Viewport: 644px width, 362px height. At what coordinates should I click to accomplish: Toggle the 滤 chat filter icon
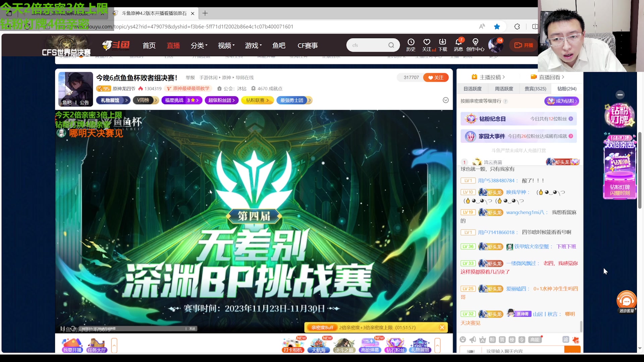click(566, 340)
